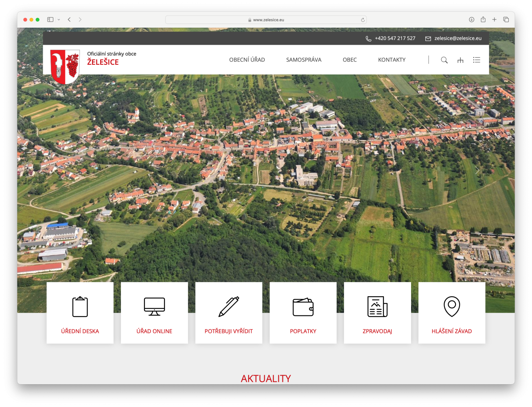Go to the Kontakty menu item
Viewport: 532px width, 407px height.
(392, 60)
